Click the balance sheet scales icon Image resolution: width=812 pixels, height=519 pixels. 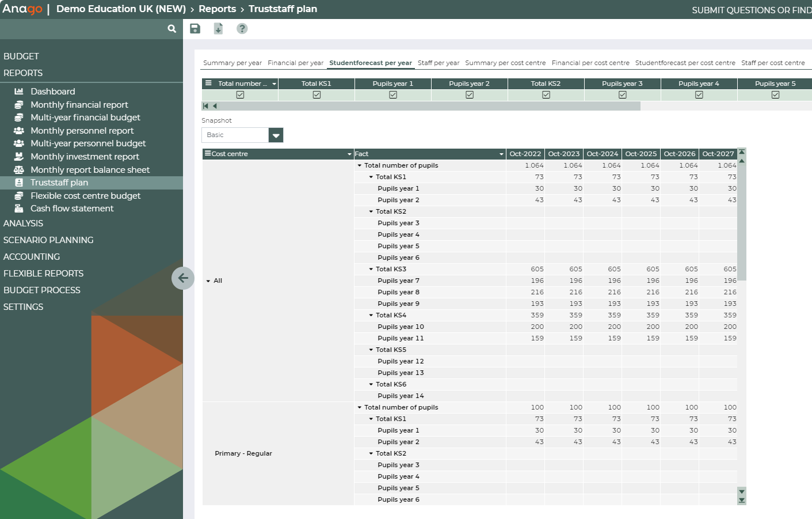(x=19, y=170)
